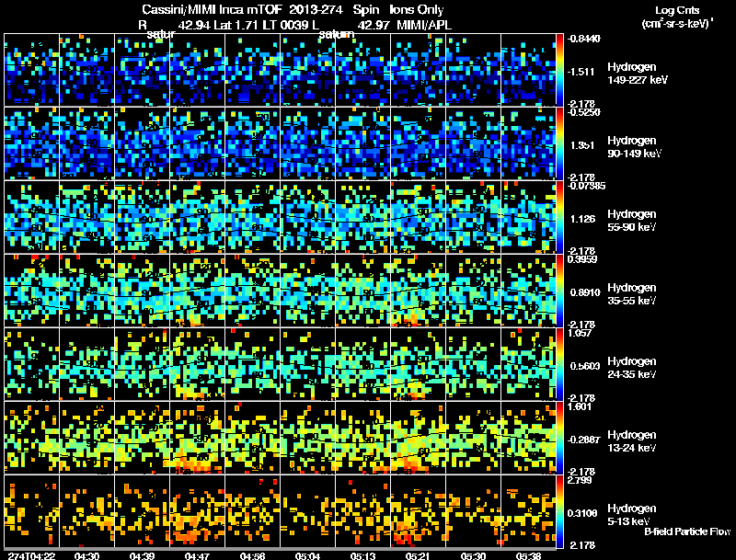Viewport: 736px width, 560px height.
Task: Click the '2.799' colorbar maximum value
Action: click(x=580, y=480)
